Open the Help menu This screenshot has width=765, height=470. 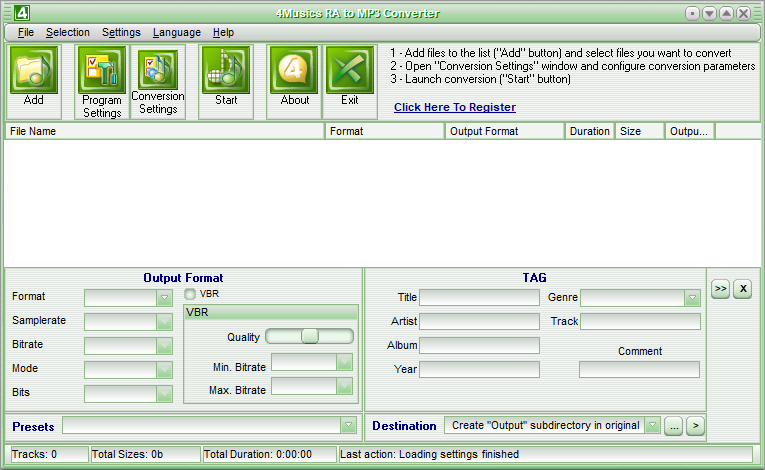pyautogui.click(x=223, y=32)
